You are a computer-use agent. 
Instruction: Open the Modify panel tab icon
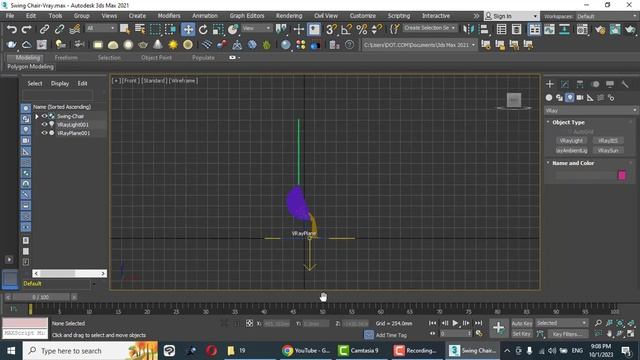click(x=565, y=84)
